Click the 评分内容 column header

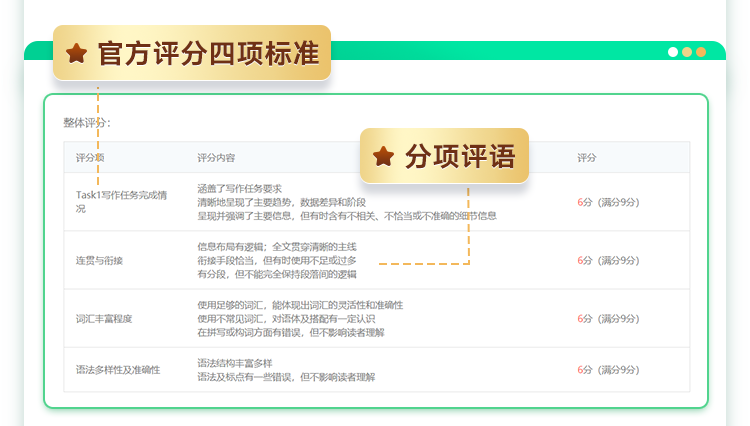[216, 158]
